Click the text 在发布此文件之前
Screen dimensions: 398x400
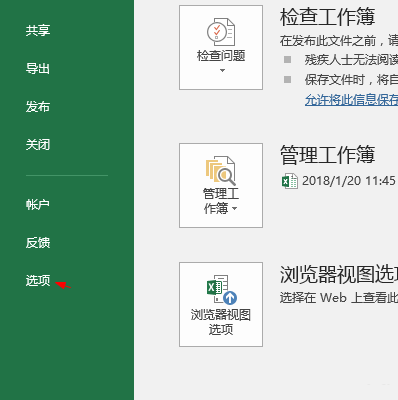click(x=328, y=41)
